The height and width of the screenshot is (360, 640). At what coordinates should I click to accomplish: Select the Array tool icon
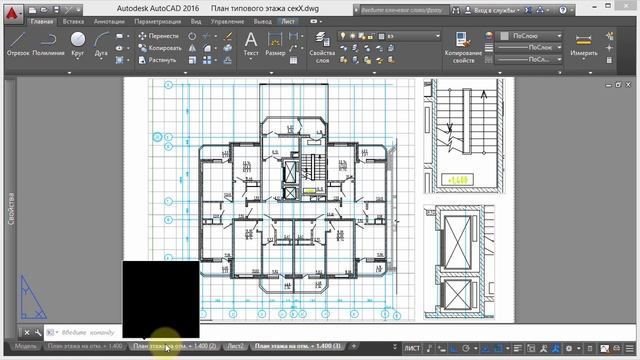(207, 60)
